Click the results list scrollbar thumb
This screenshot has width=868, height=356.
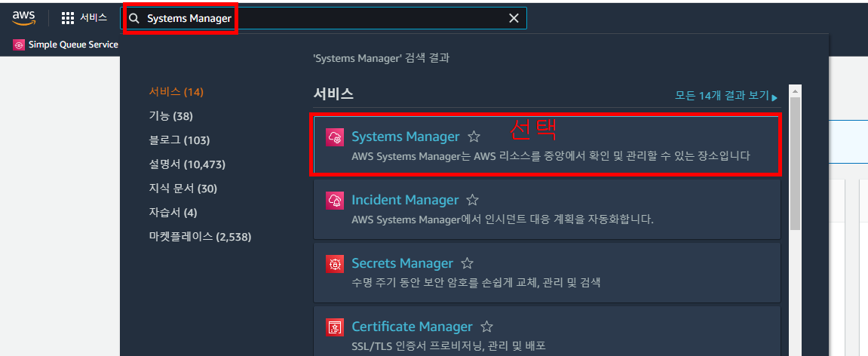796,164
